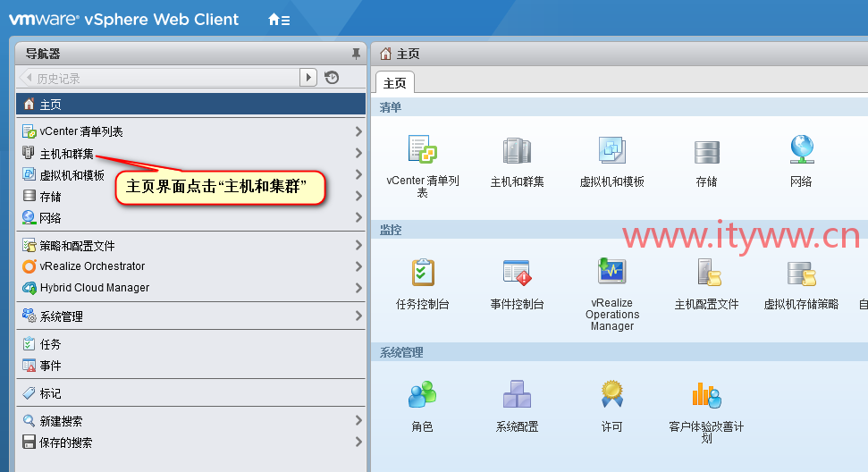The width and height of the screenshot is (868, 472).
Task: Open 主机配置文件 icon under 监控
Action: (x=707, y=273)
